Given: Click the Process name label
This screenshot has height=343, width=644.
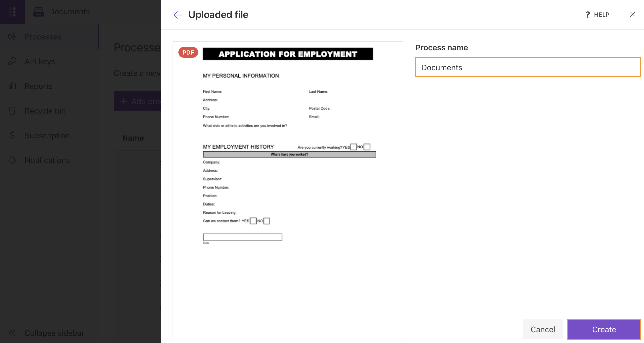Looking at the screenshot, I should click(x=442, y=48).
